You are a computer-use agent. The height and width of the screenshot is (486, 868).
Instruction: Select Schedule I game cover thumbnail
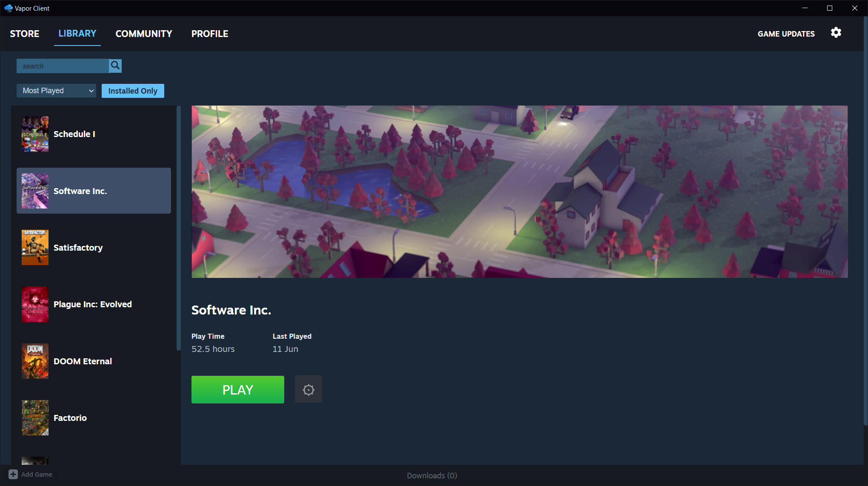(35, 134)
